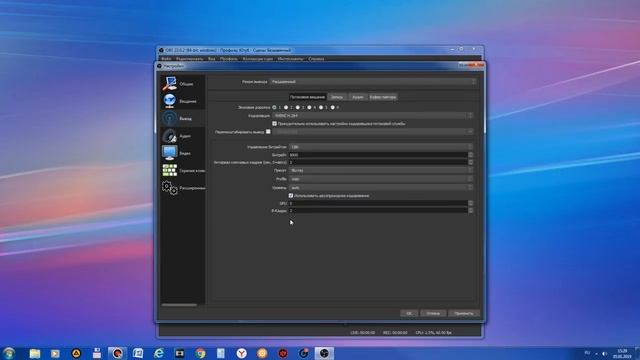The image size is (640, 360).
Task: Open the floppy disk taskbar icon
Action: pyautogui.click(x=97, y=353)
